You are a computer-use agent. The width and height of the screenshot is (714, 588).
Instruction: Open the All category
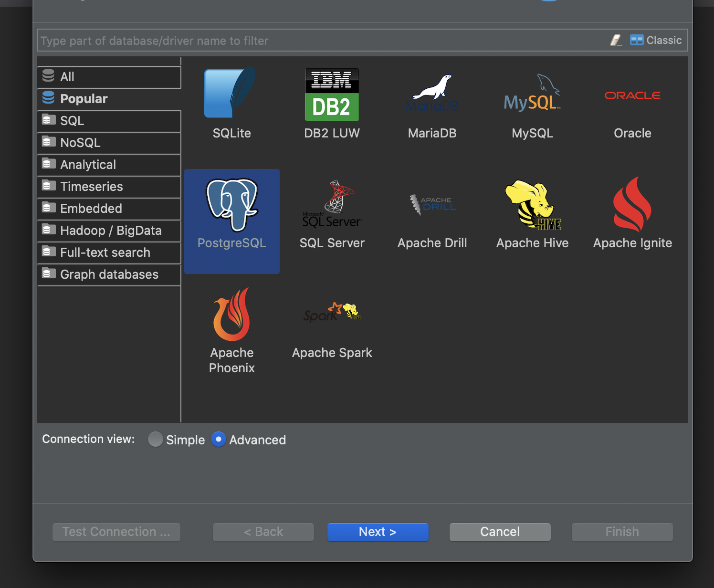click(x=109, y=77)
